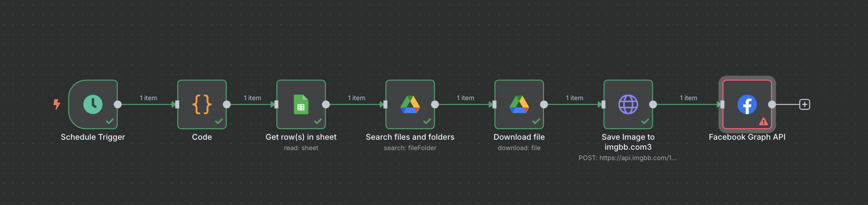Click the "Search files and folders" label
The width and height of the screenshot is (868, 205).
[x=410, y=137]
